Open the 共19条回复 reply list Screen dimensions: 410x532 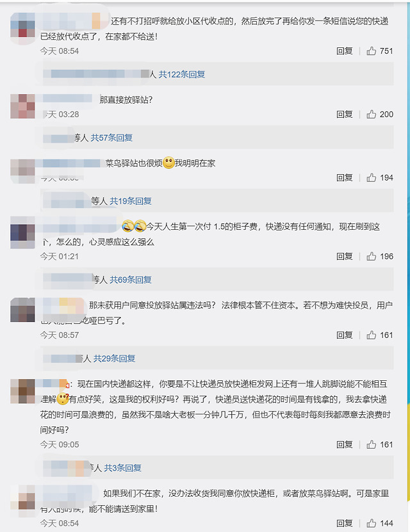[x=131, y=201]
